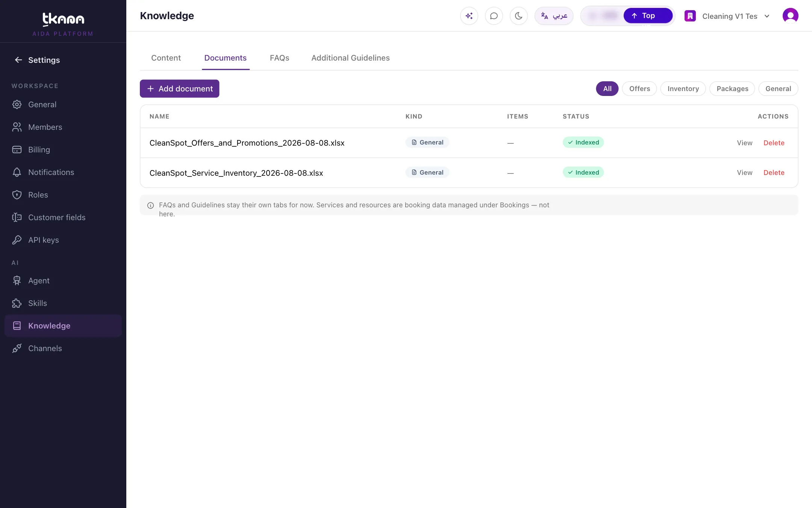View the Service_Inventory document

(744, 173)
